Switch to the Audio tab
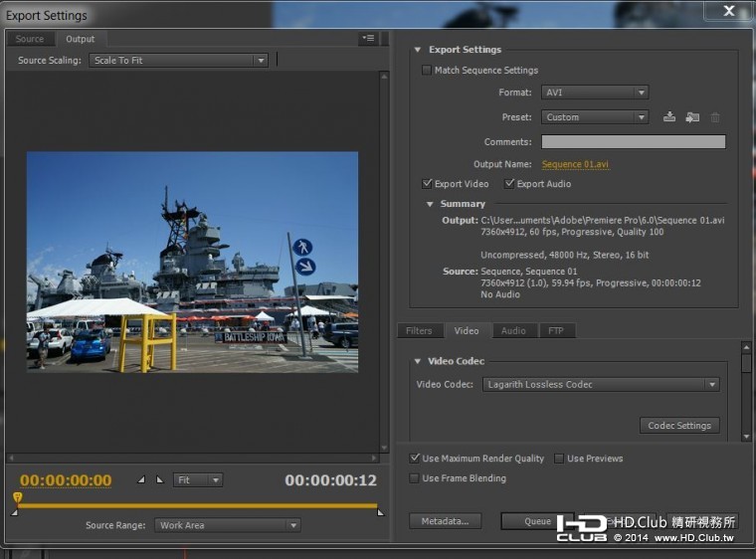Viewport: 756px width, 559px height. point(513,331)
